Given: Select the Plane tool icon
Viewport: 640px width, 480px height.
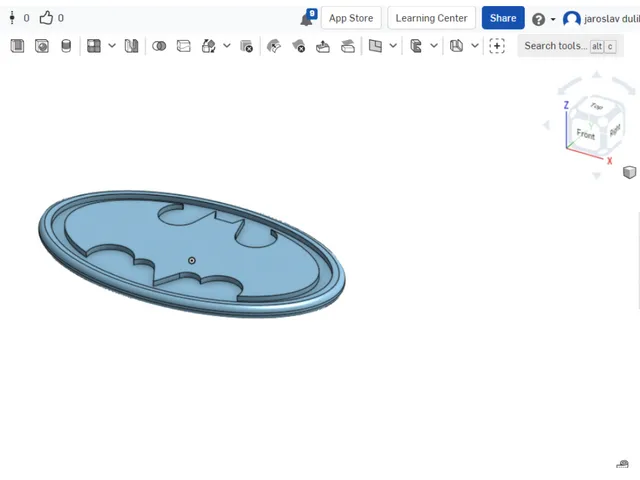Looking at the screenshot, I should coord(375,46).
